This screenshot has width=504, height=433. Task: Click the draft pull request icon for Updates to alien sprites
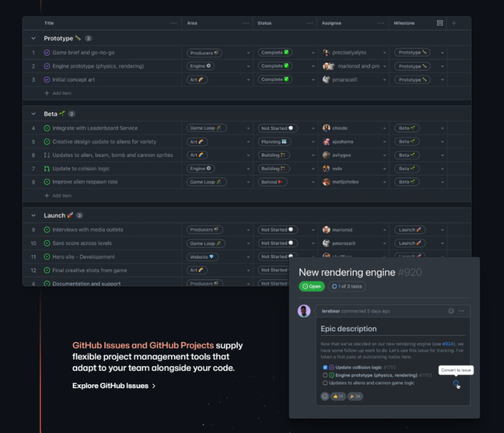[47, 155]
